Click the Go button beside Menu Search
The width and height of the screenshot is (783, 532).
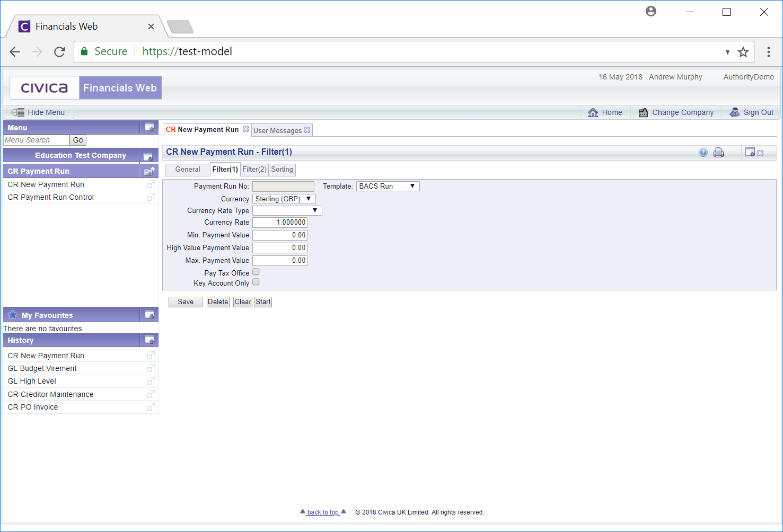click(x=78, y=140)
